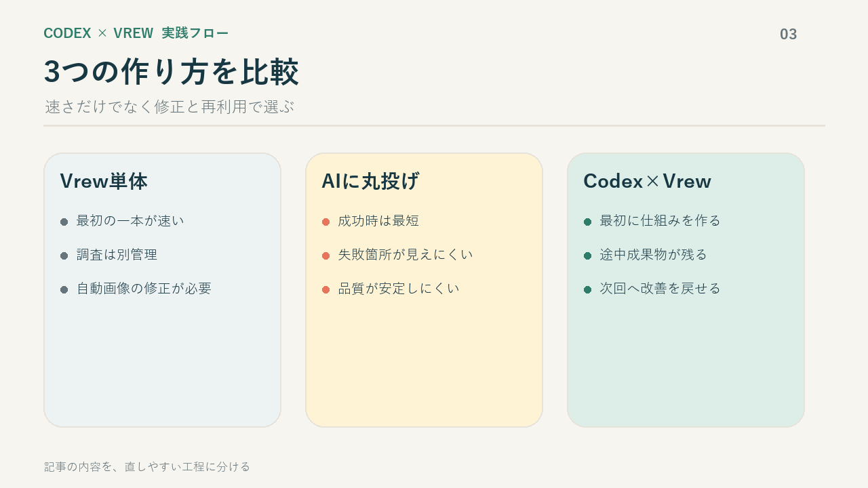The width and height of the screenshot is (868, 488).
Task: Click the bullet text 「品質が安定しにくい」
Action: click(399, 289)
